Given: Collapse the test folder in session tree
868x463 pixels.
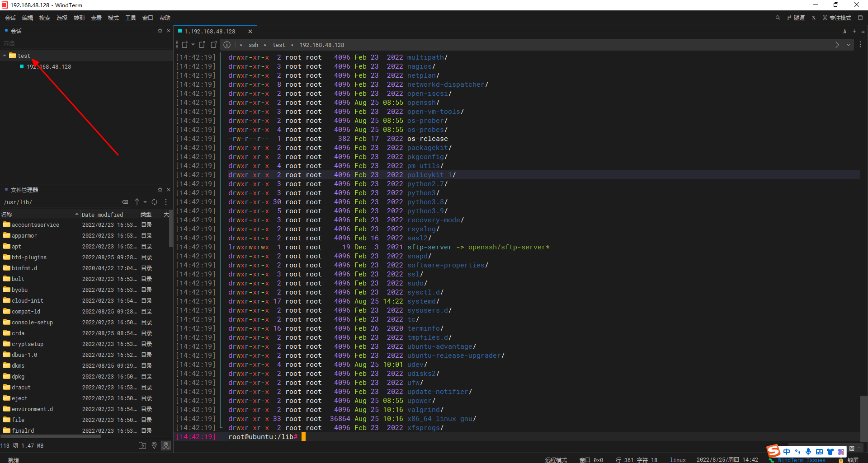Looking at the screenshot, I should (x=5, y=56).
